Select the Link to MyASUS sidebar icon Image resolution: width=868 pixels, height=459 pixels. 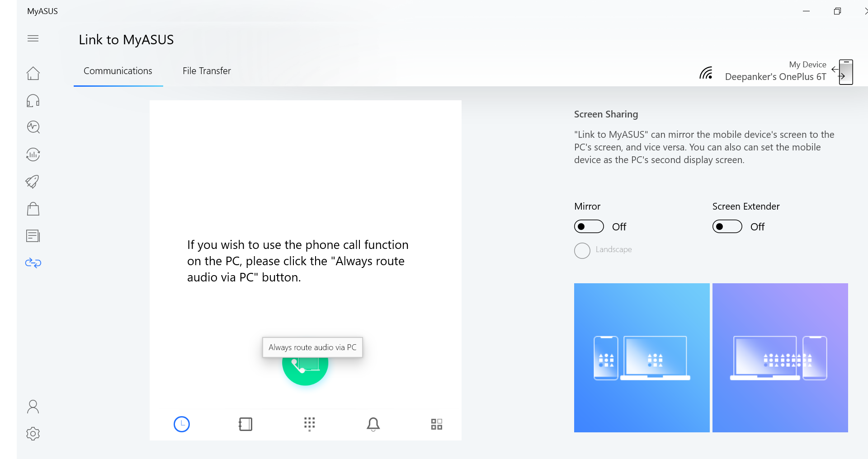[x=33, y=263]
